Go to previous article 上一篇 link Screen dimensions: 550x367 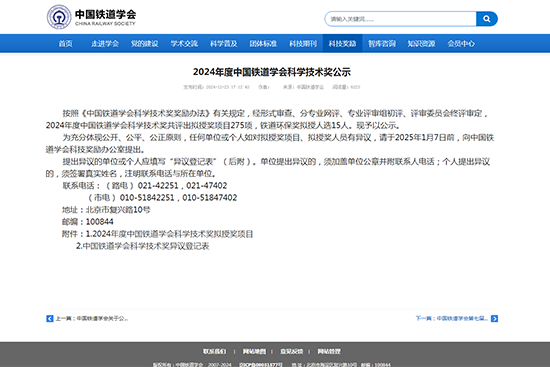[92, 319]
